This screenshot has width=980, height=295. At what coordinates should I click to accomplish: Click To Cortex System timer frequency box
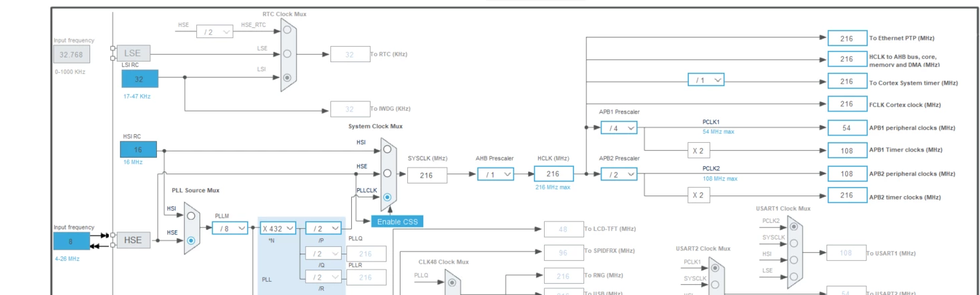pos(846,81)
